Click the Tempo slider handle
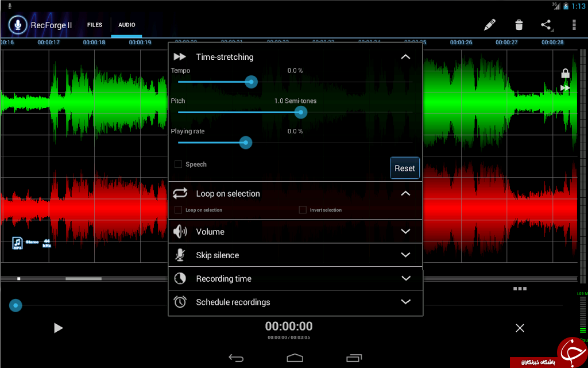This screenshot has height=368, width=588. coord(252,82)
